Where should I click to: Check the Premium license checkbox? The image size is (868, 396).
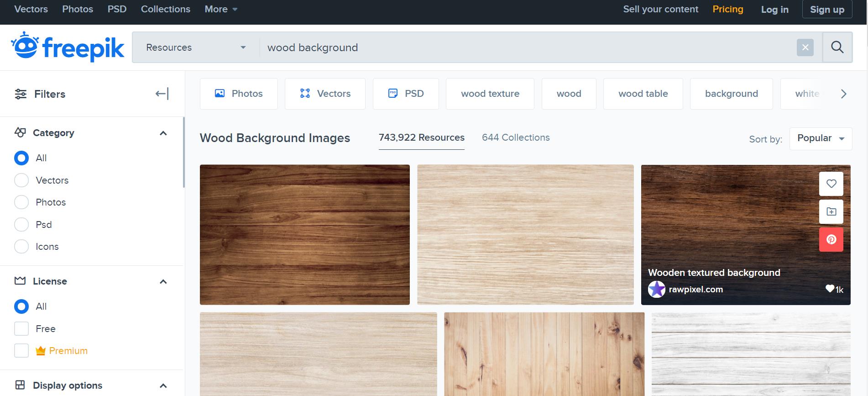(x=21, y=351)
